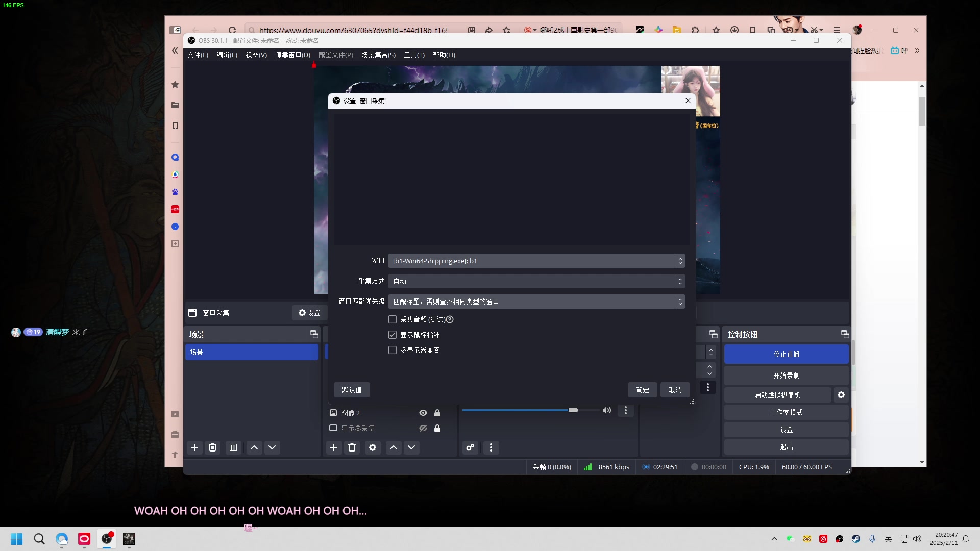This screenshot has width=980, height=551.
Task: Click 退出 to exit OBS
Action: click(787, 447)
